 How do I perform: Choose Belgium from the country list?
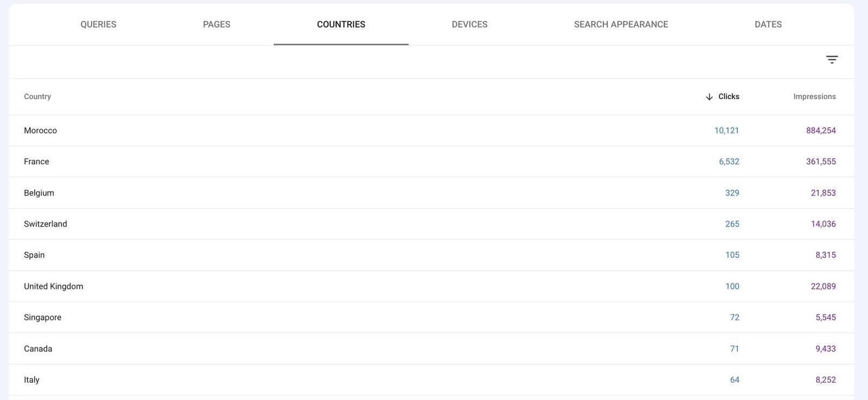(x=39, y=193)
